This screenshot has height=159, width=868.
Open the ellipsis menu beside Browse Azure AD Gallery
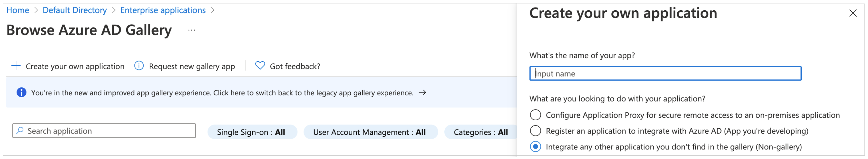coord(191,30)
